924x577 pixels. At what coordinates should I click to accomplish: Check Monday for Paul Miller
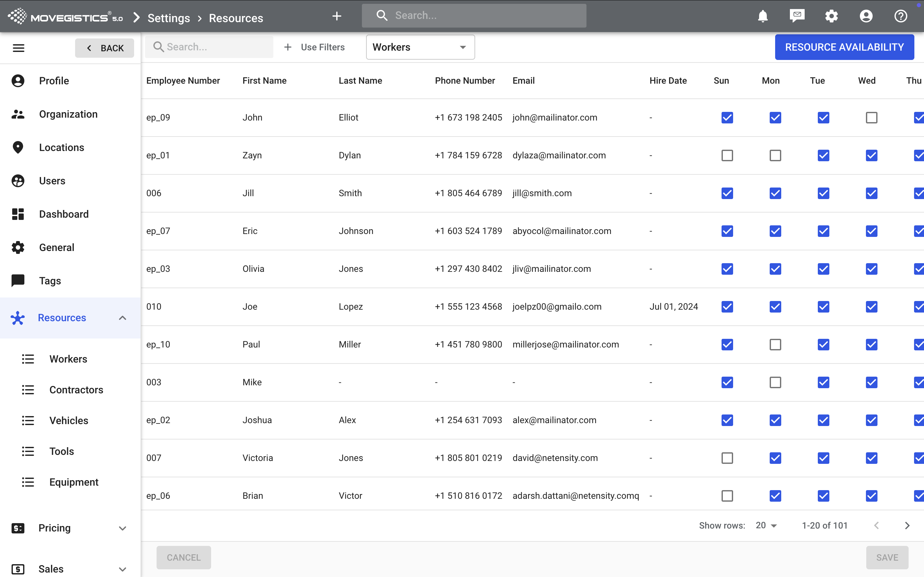click(775, 345)
